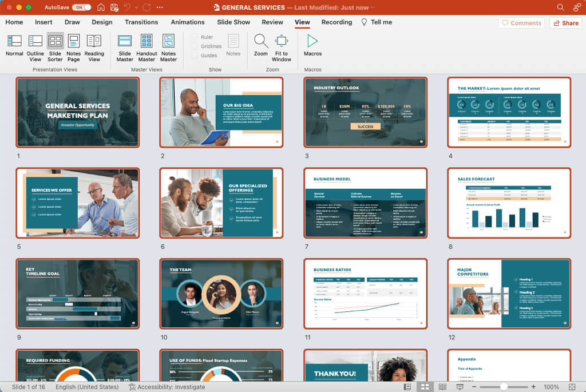Open the Comments button
Viewport: 586px width, 392px height.
tap(521, 23)
